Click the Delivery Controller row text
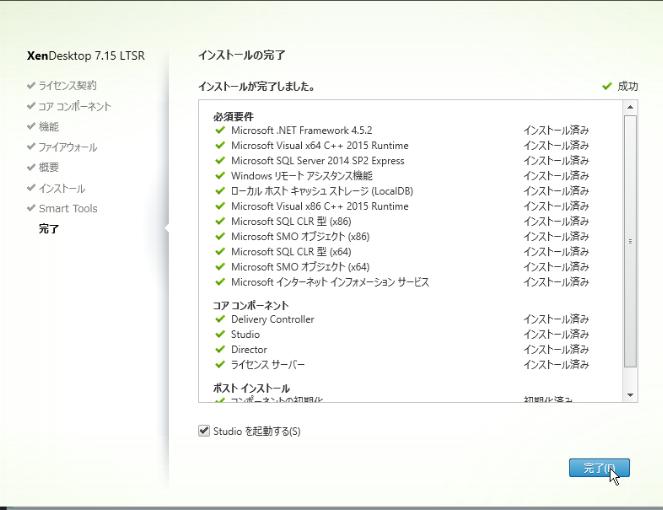 tap(273, 319)
